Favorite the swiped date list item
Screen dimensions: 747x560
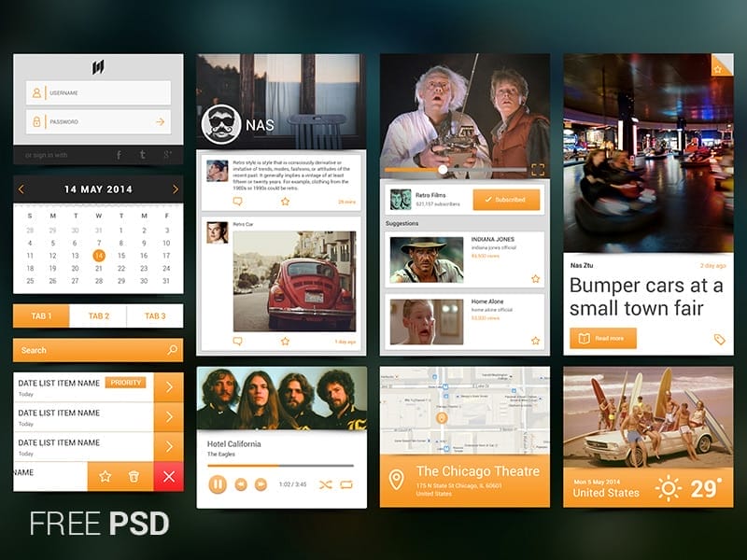pyautogui.click(x=105, y=476)
